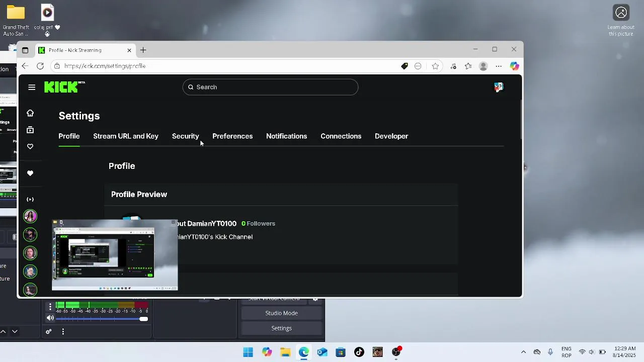Viewport: 644px width, 362px height.
Task: Open the Edge tab actions menu icon
Action: (x=25, y=50)
